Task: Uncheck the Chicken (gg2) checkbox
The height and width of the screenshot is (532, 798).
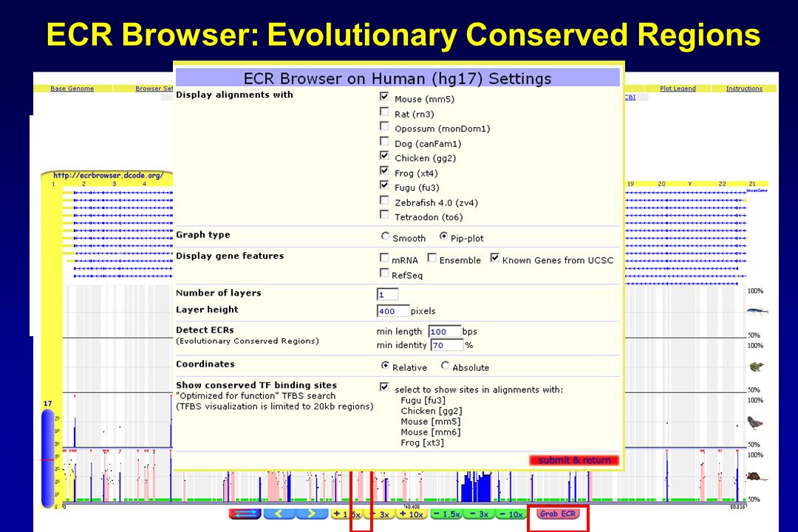Action: (x=384, y=156)
